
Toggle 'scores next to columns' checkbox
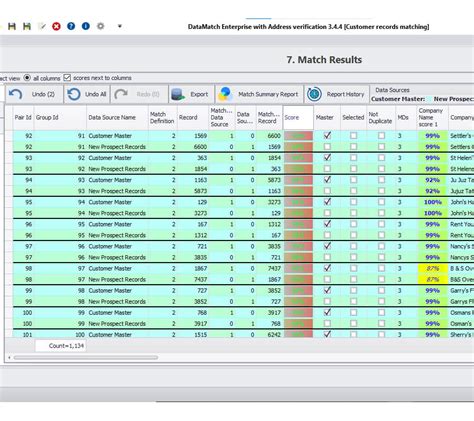coord(67,78)
